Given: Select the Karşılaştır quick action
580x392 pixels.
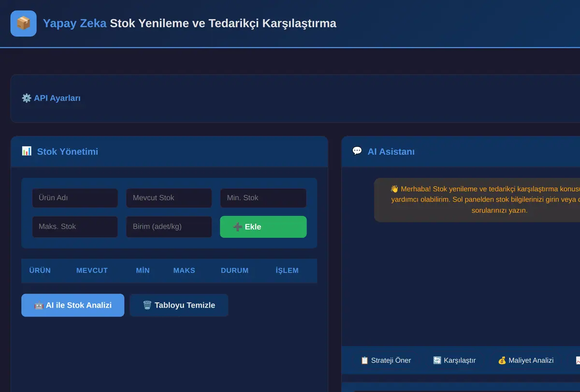Looking at the screenshot, I should [454, 360].
